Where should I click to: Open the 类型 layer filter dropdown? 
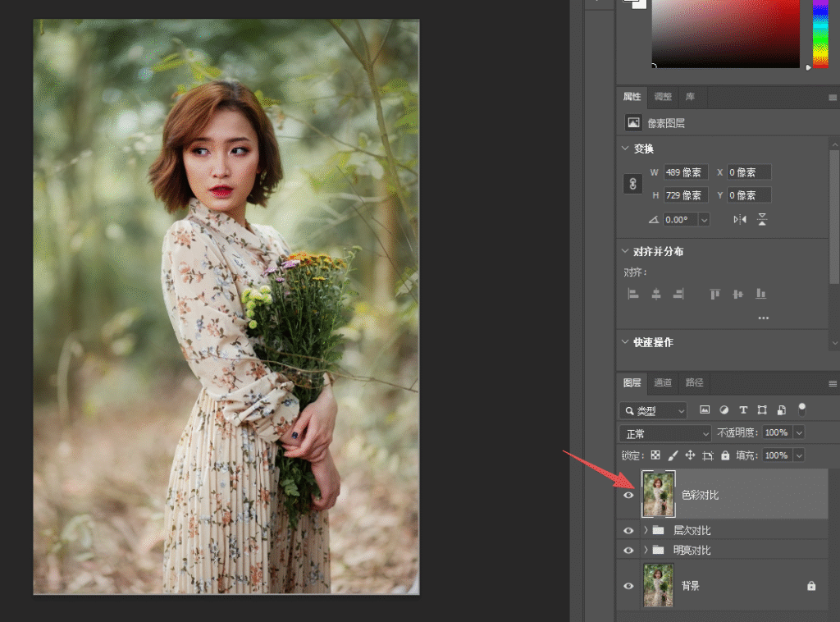click(x=653, y=410)
